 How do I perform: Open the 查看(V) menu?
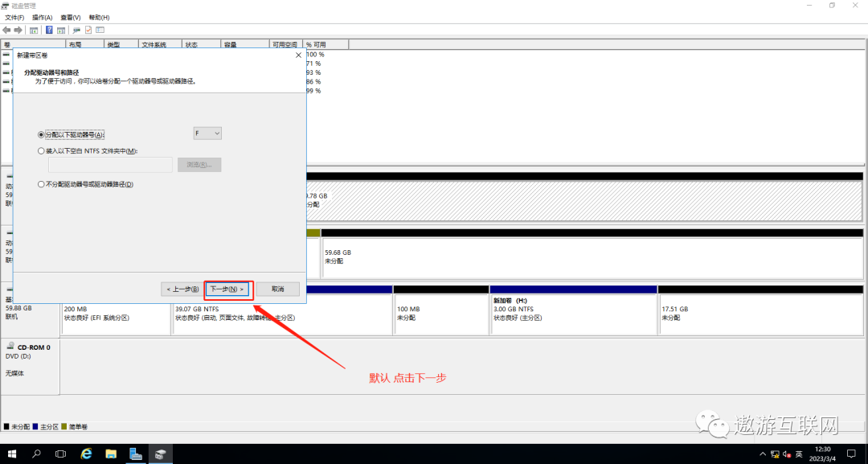pos(70,18)
